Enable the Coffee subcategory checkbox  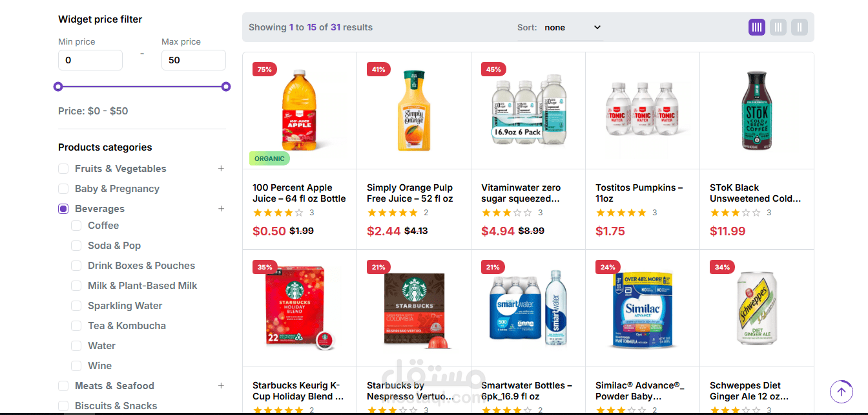tap(76, 226)
